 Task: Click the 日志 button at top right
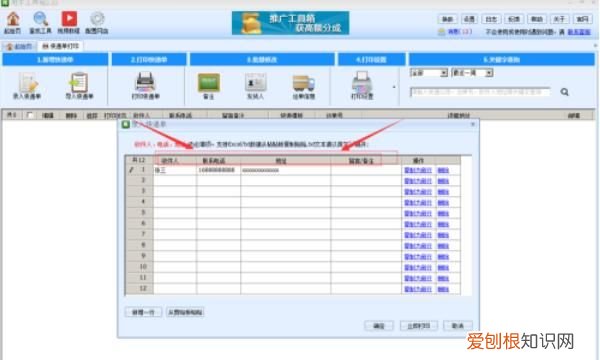click(491, 19)
